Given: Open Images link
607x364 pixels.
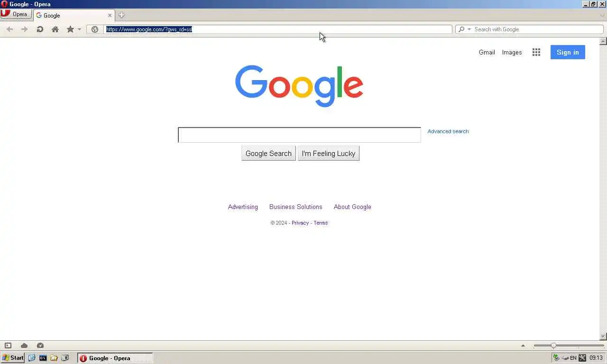Looking at the screenshot, I should (x=512, y=53).
